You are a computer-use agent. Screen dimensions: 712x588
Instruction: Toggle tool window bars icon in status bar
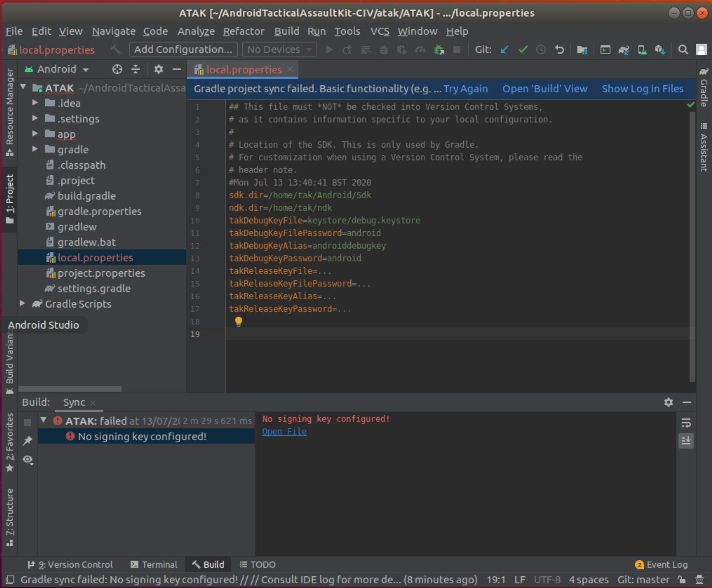point(10,579)
